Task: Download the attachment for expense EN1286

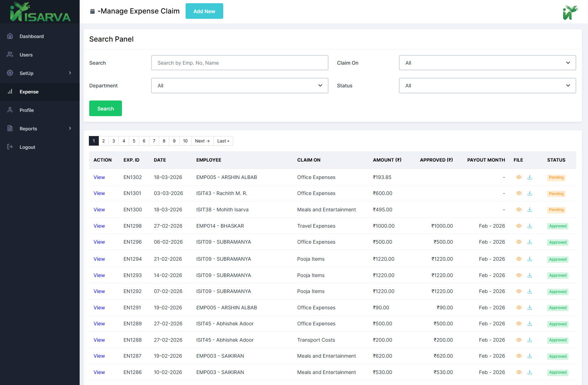Action: 530,372
